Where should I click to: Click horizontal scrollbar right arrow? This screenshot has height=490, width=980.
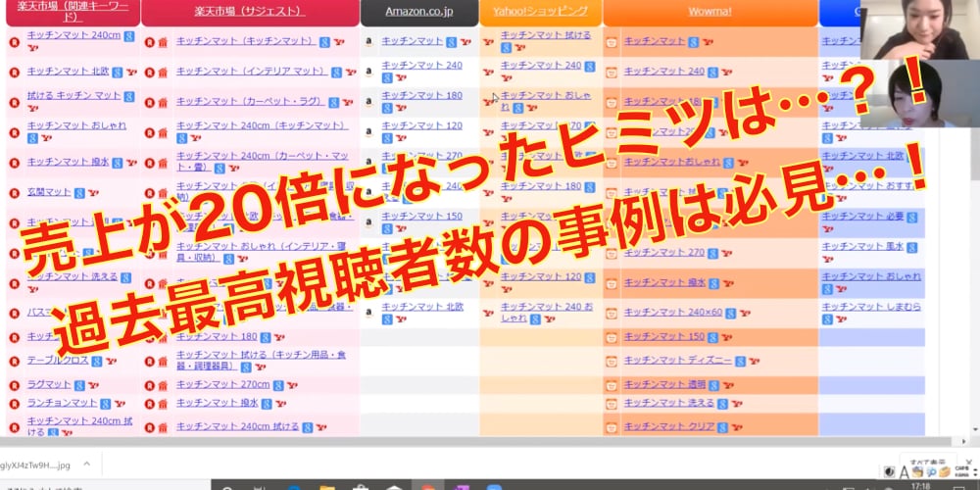962,442
